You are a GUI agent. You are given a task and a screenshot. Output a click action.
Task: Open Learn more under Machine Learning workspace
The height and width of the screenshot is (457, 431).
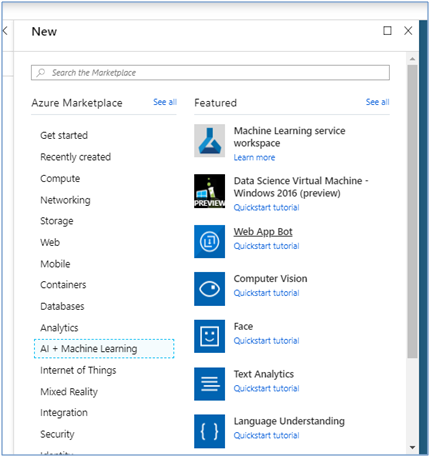(254, 157)
